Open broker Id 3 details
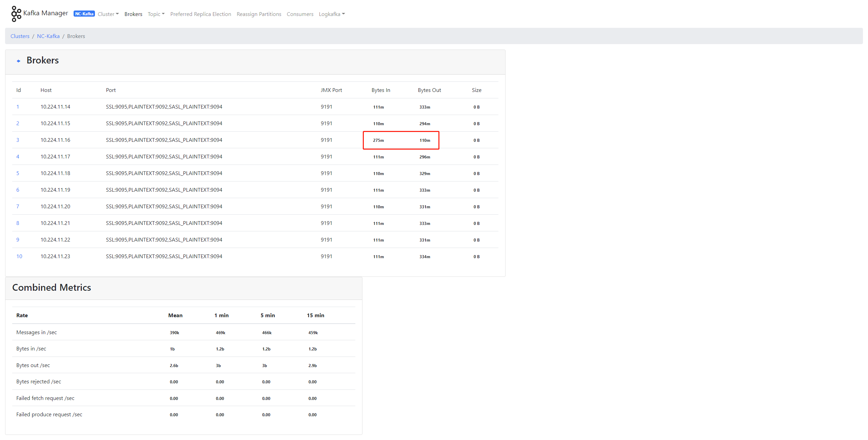Viewport: 868px width, 440px height. pos(18,140)
